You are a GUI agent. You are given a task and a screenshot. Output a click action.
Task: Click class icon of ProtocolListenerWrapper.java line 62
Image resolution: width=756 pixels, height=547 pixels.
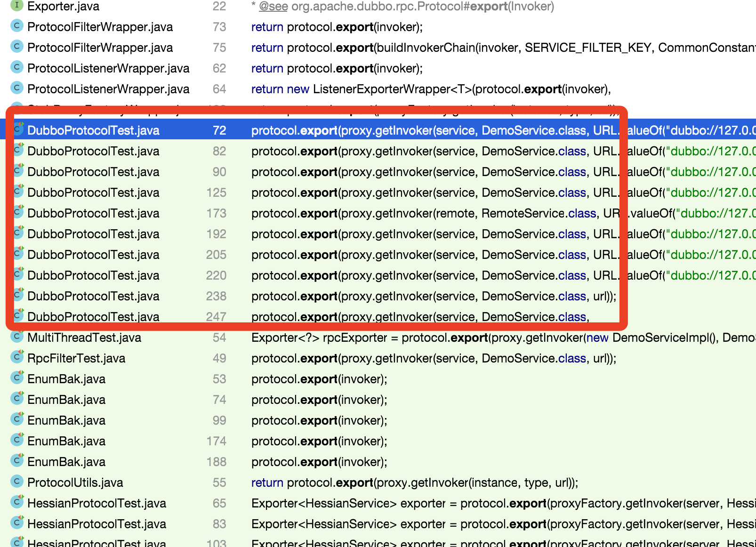pos(17,67)
